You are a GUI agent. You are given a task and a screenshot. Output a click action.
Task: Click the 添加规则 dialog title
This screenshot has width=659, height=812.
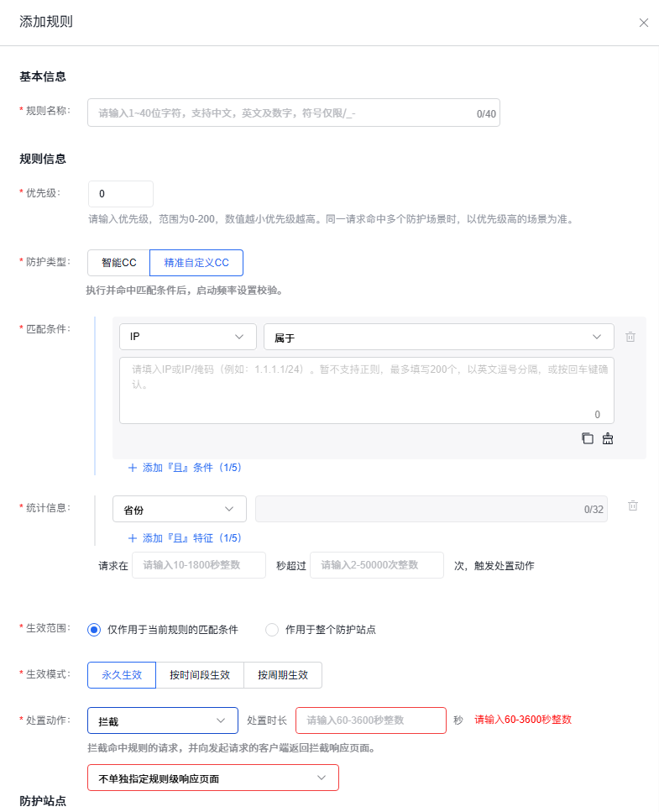pos(46,22)
